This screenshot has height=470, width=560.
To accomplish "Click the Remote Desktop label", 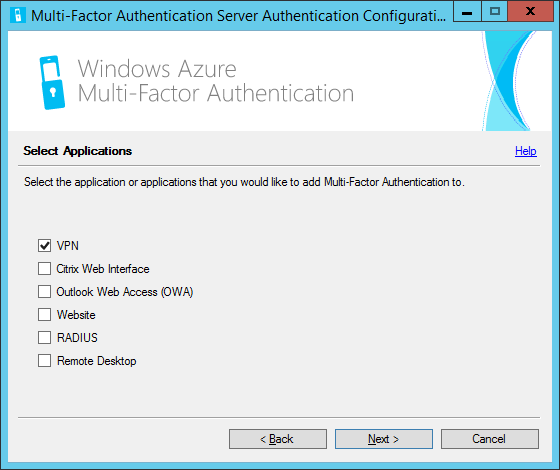I will click(x=97, y=361).
